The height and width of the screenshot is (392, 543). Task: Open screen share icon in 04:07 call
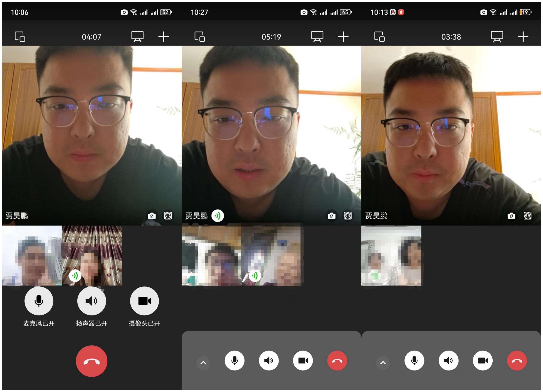(x=137, y=37)
